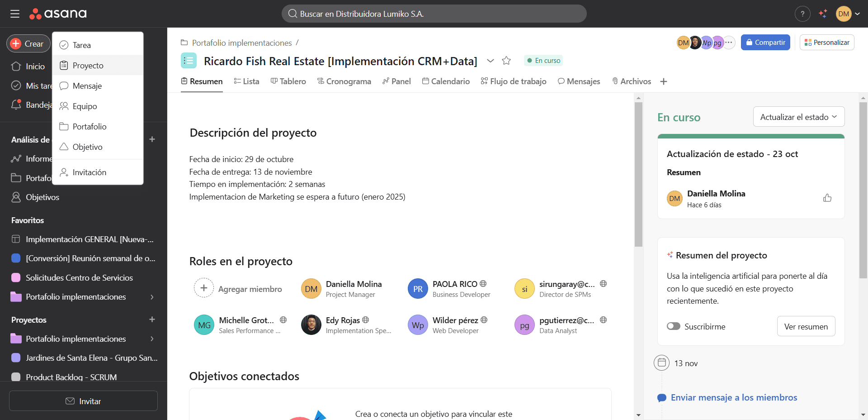868x420 pixels.
Task: Click the Compartir button
Action: tap(765, 43)
